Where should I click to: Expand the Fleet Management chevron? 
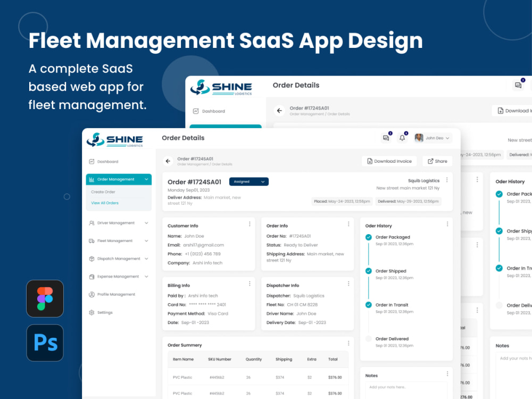(x=146, y=241)
